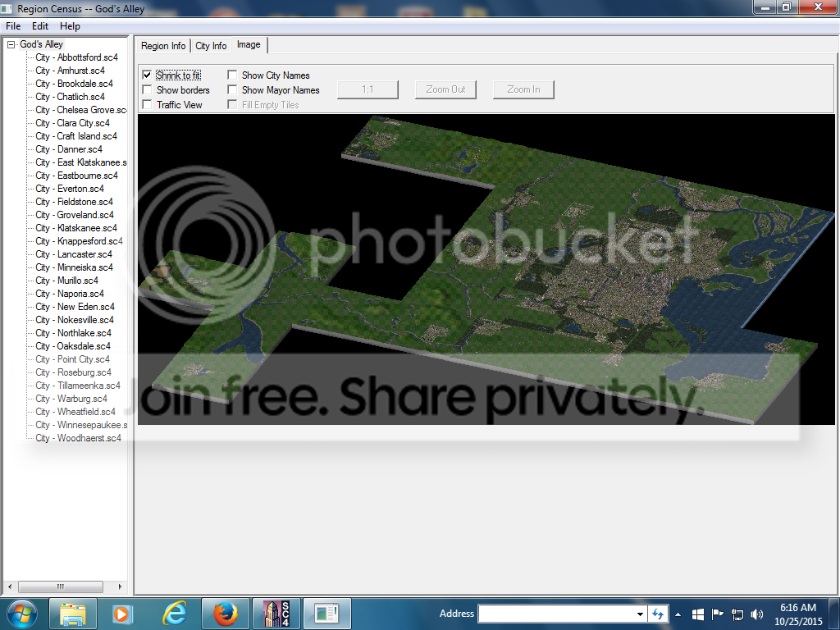Select City - Danner.sc4
This screenshot has height=630, width=840.
point(69,149)
